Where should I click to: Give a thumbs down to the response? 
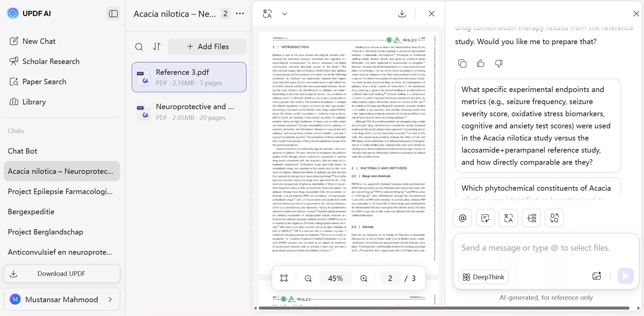[499, 63]
